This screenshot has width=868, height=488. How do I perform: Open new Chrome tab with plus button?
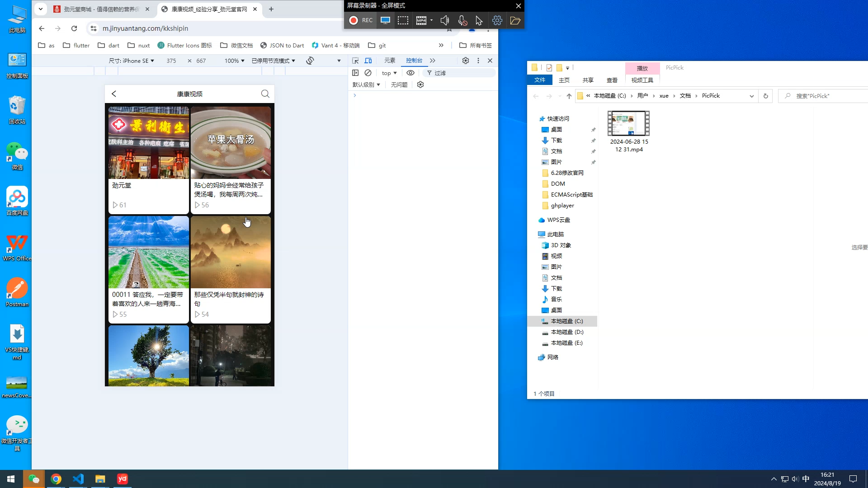click(x=271, y=9)
